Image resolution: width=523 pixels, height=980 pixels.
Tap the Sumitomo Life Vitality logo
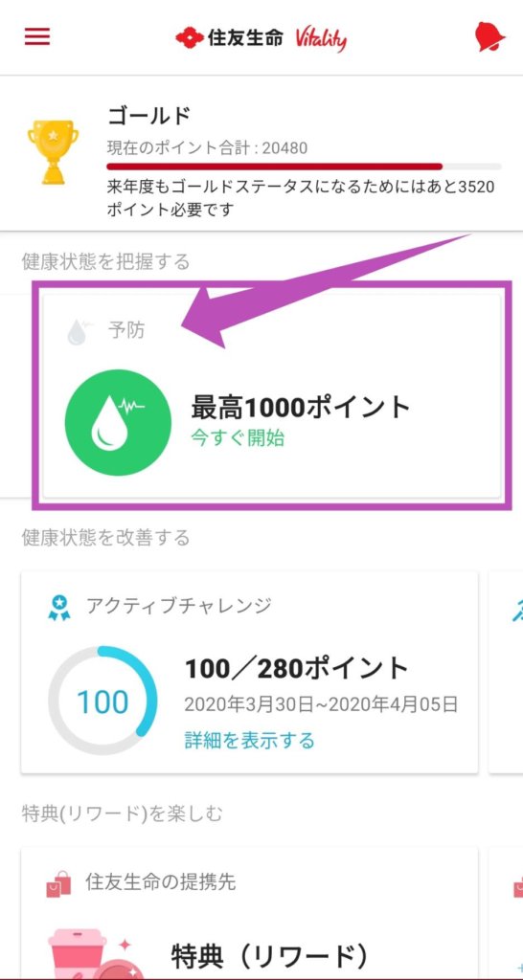pos(261,38)
